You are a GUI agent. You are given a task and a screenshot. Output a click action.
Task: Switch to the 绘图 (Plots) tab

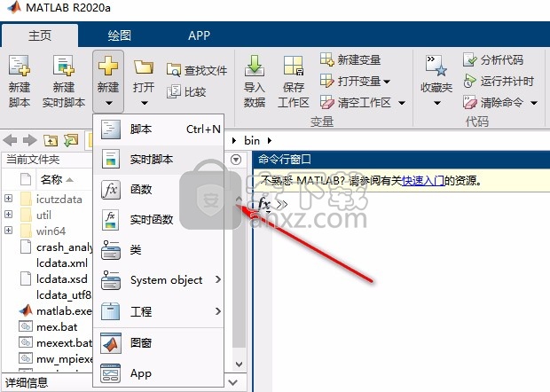pyautogui.click(x=120, y=35)
